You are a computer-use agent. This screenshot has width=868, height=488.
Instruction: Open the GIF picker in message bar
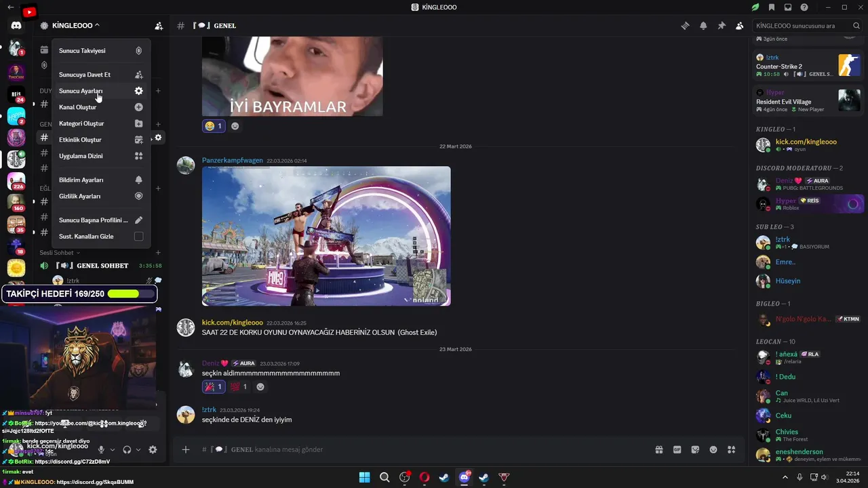(x=677, y=449)
